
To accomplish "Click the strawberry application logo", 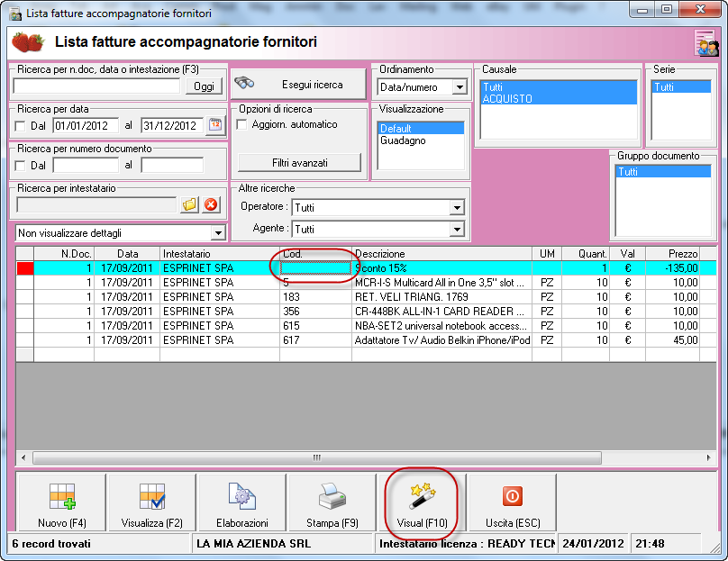I will pos(28,42).
